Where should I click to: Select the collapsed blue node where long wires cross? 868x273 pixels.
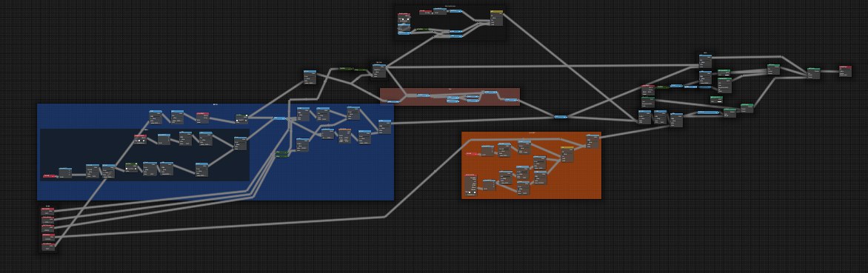coord(561,117)
